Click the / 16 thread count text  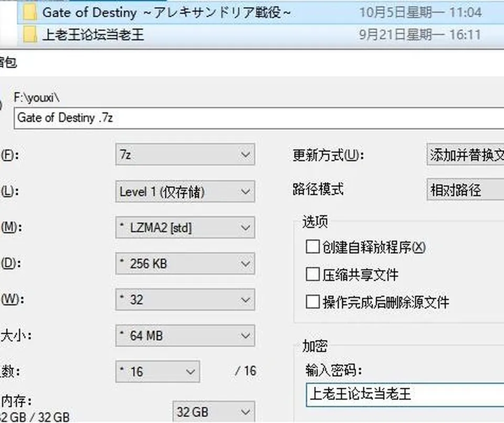[246, 371]
